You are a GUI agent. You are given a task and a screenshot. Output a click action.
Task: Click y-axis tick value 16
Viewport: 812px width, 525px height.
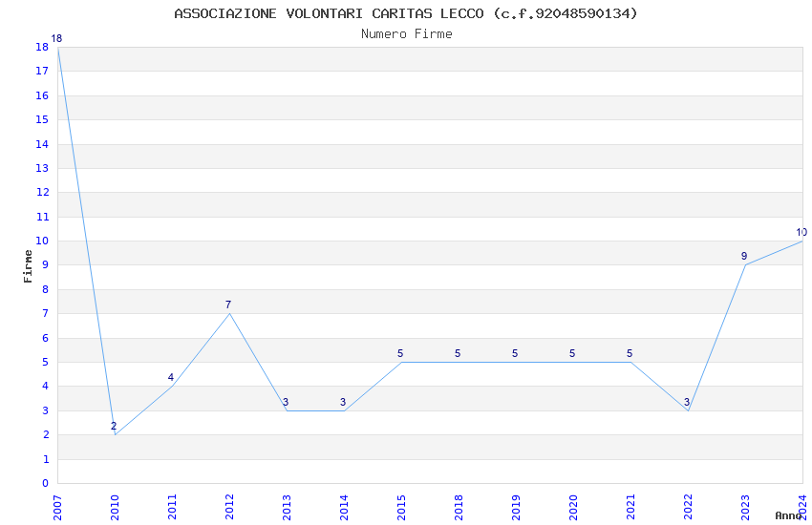(42, 95)
